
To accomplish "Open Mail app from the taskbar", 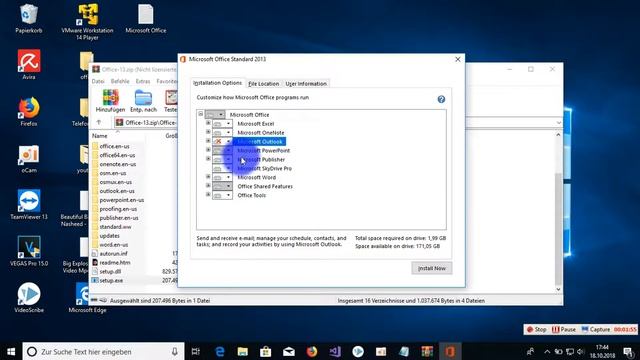I will click(x=289, y=351).
